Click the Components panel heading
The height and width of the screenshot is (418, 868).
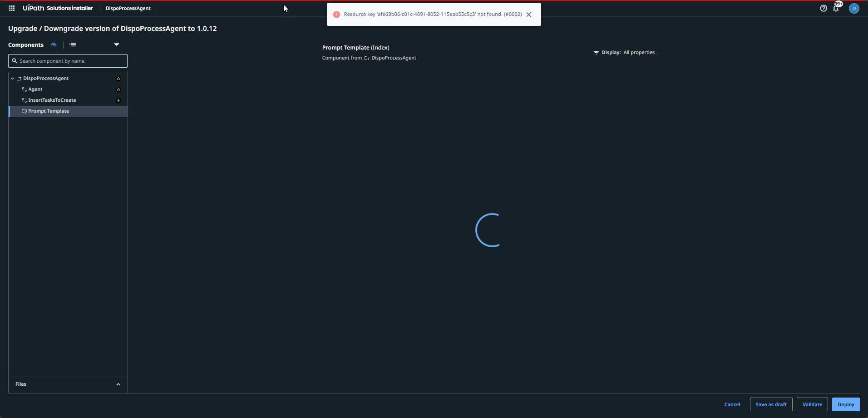point(26,45)
